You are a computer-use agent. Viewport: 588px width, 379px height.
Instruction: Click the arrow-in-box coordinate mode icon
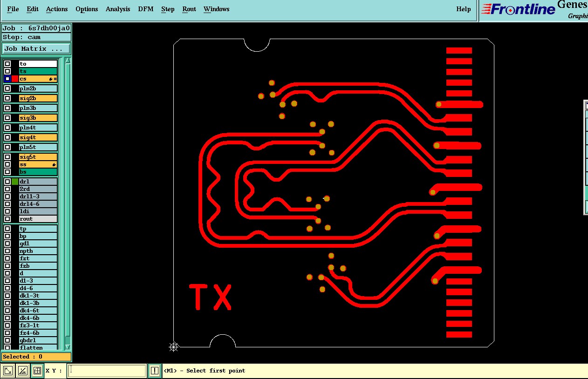(x=8, y=371)
